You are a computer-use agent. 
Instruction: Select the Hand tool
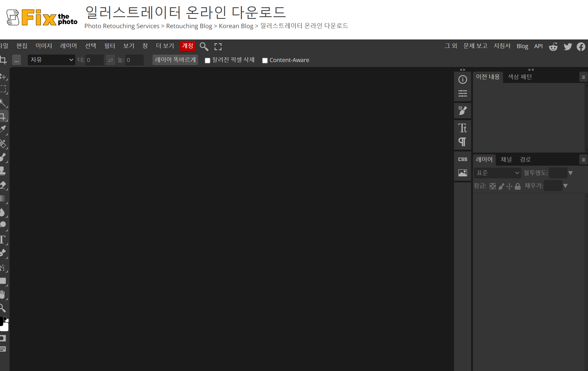[x=3, y=294]
